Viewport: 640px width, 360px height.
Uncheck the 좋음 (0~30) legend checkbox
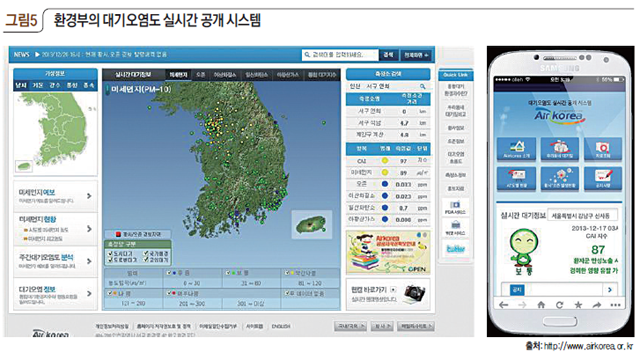point(169,272)
